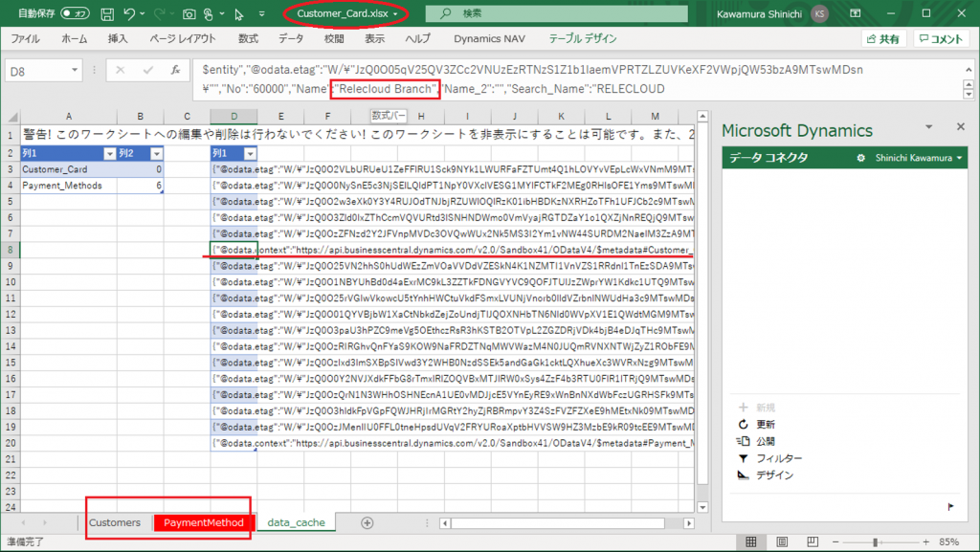Open filter dropdown for 列2 in column B
This screenshot has height=552, width=980.
(156, 154)
